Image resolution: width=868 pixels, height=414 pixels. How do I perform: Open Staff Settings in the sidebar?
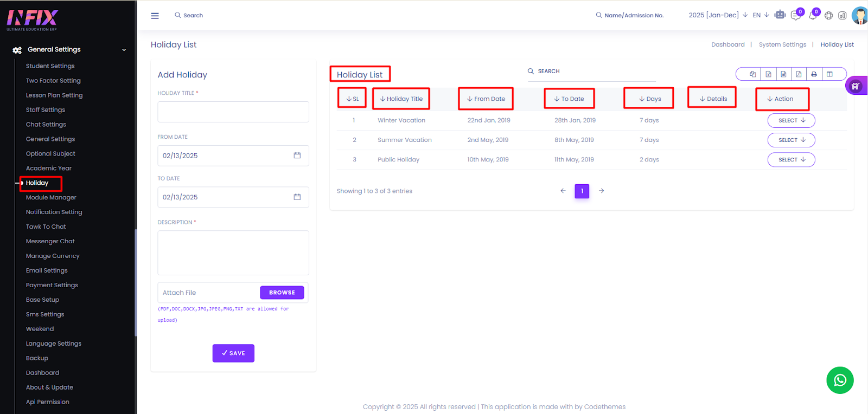coord(46,110)
